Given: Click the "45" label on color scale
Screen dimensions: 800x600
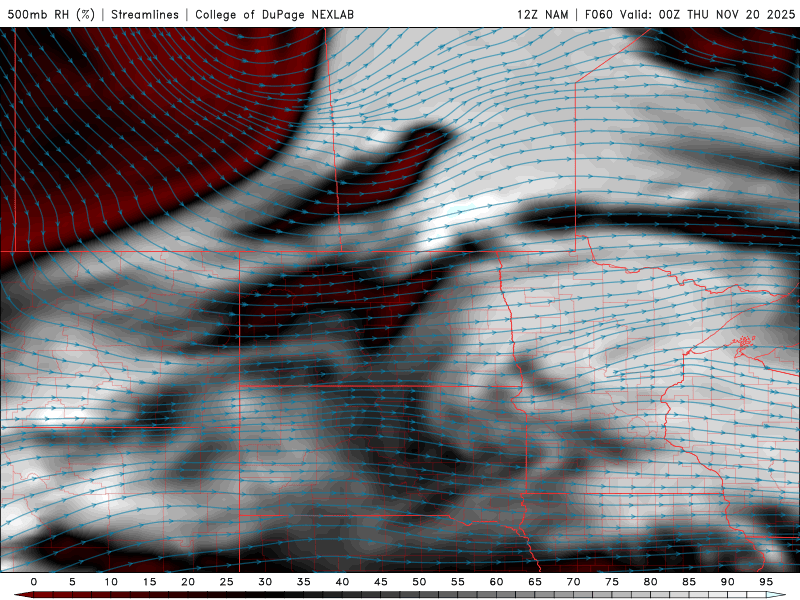Looking at the screenshot, I should pos(380,582).
